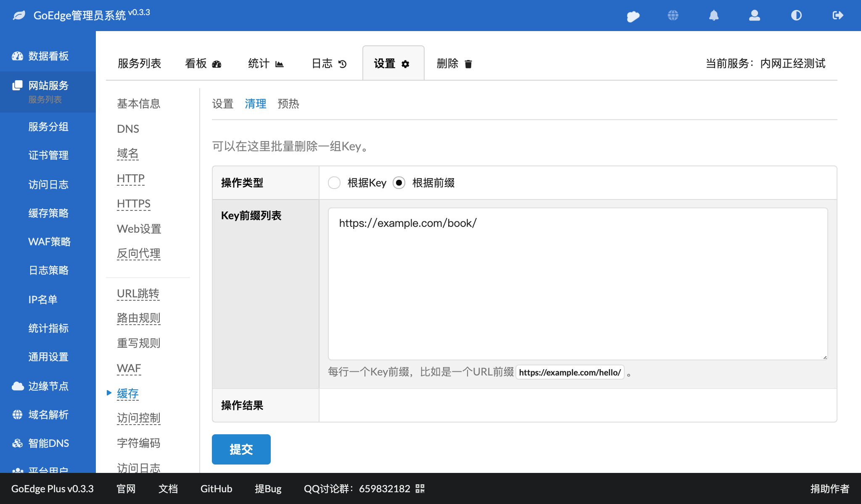This screenshot has width=861, height=504.
Task: Open 基本信息 settings item
Action: point(139,103)
